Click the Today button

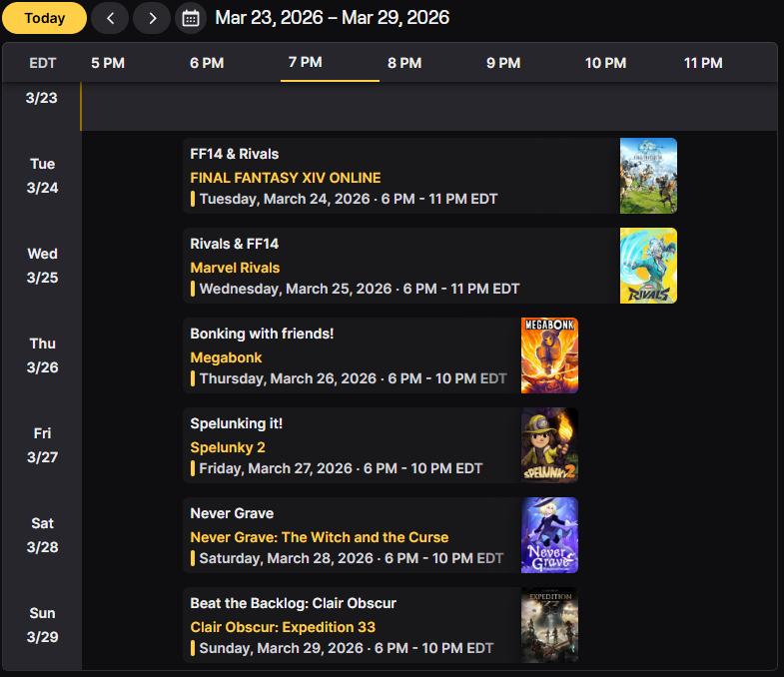[x=45, y=18]
